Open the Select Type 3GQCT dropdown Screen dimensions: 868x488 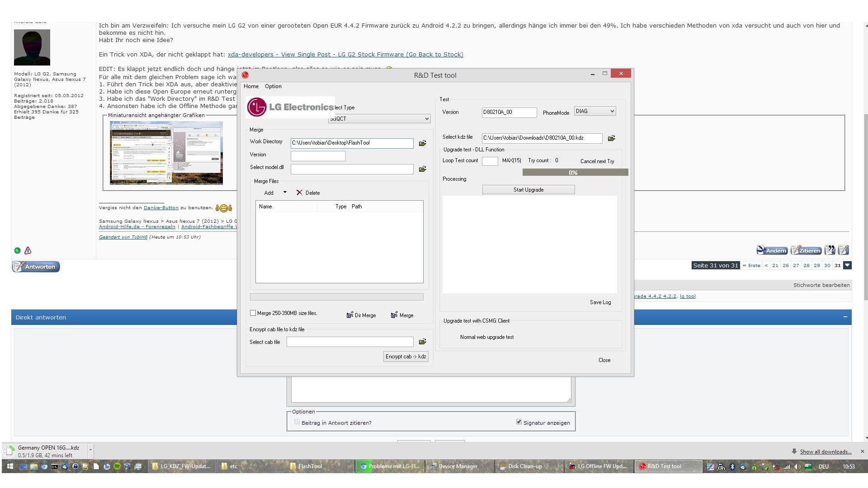[379, 119]
